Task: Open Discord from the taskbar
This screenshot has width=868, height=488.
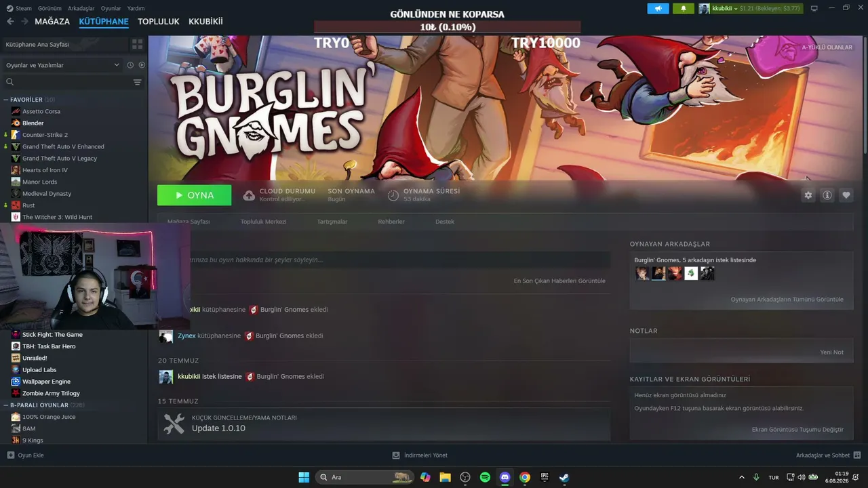Action: pos(505,477)
